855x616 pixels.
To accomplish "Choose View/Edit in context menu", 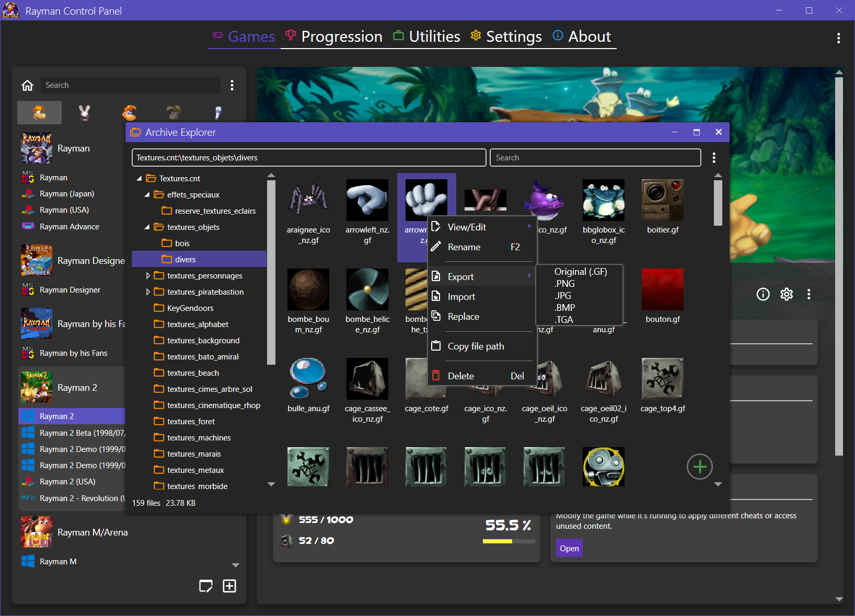I will tap(482, 227).
